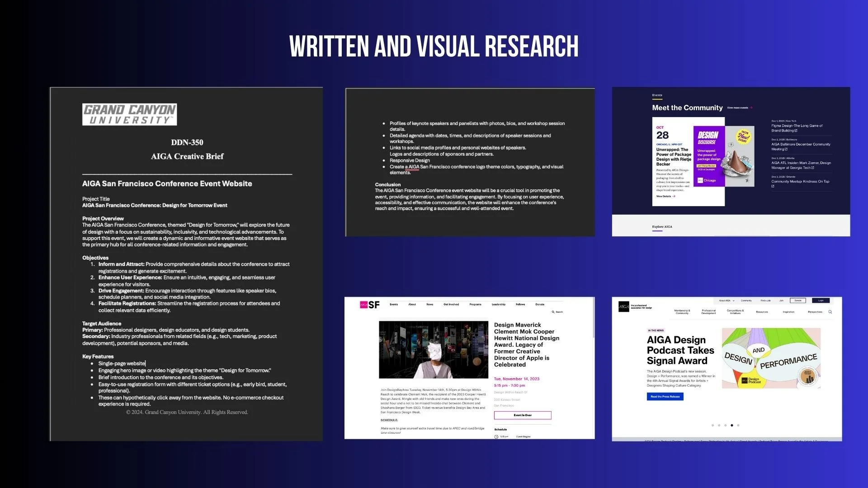Click the Find a Job link in the top bar

coord(765,300)
